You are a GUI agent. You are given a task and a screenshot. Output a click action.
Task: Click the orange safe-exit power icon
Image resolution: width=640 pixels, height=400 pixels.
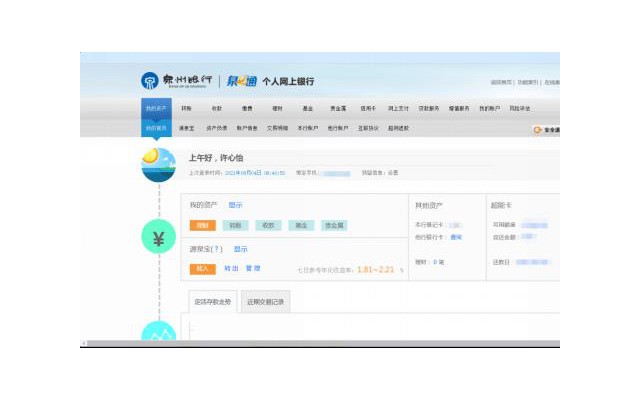tap(538, 130)
